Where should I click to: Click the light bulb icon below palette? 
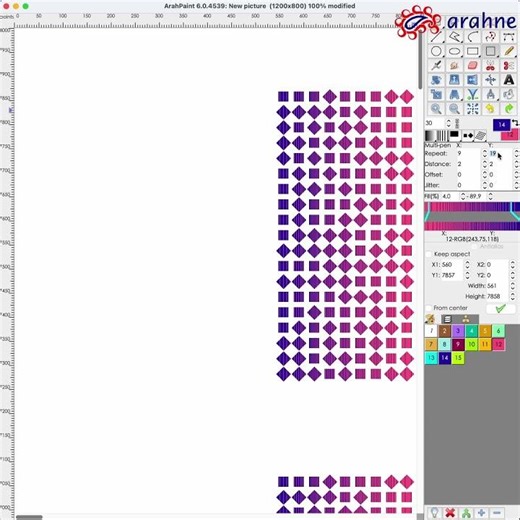434,513
